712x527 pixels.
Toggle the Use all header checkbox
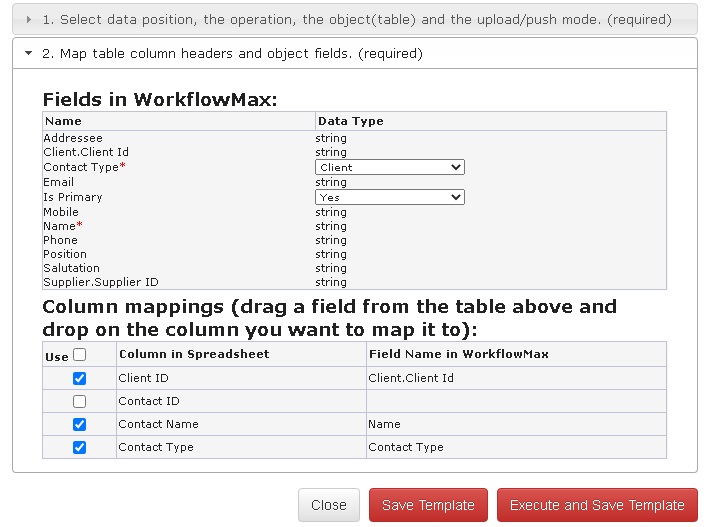point(80,354)
